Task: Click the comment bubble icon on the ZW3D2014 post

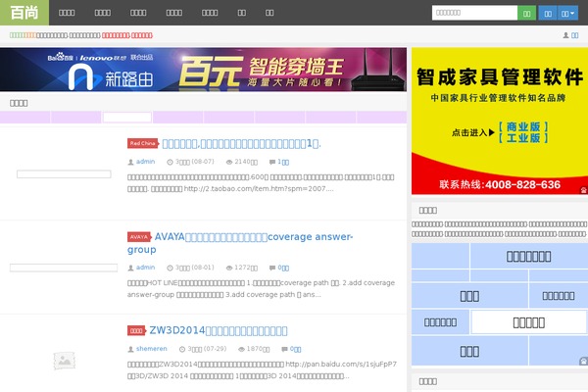Action: point(284,349)
